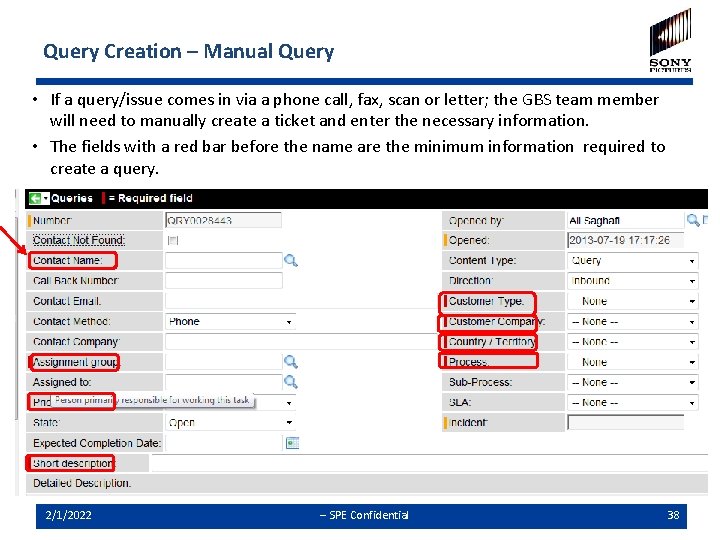Click the Assigned to lookup magnifier icon

291,382
